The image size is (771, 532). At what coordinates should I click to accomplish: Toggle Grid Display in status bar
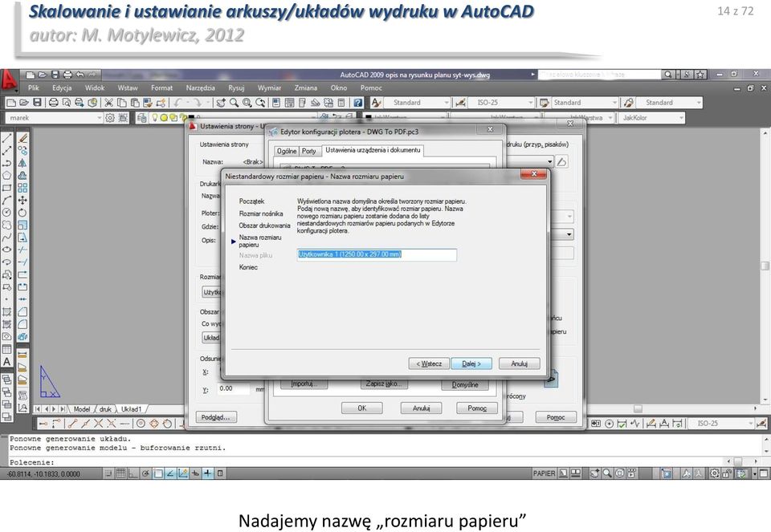[x=121, y=473]
